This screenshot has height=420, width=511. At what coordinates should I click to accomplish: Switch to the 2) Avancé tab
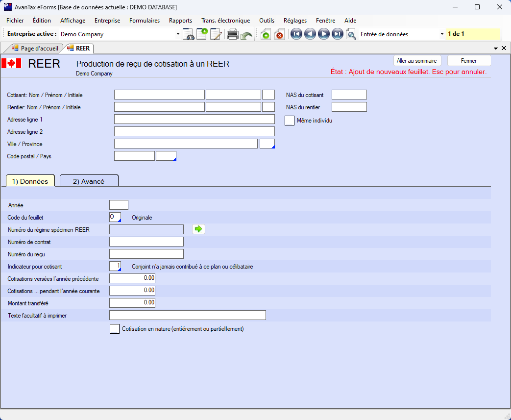[x=89, y=181]
